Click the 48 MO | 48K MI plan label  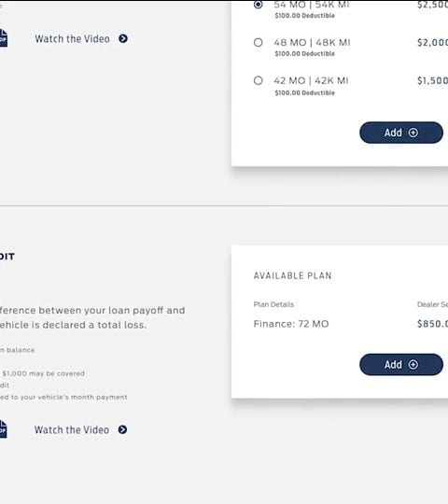point(312,42)
